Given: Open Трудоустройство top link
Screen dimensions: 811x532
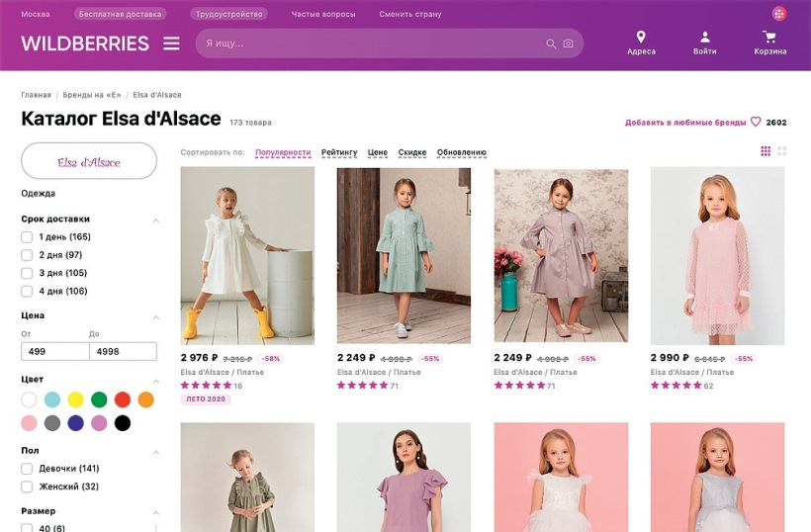Looking at the screenshot, I should point(228,14).
